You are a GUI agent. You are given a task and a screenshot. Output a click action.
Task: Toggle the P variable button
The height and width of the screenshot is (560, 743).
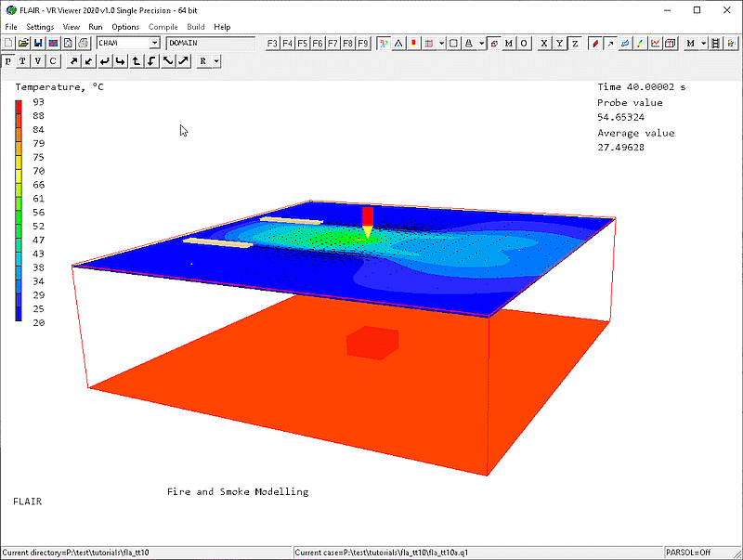(x=8, y=61)
